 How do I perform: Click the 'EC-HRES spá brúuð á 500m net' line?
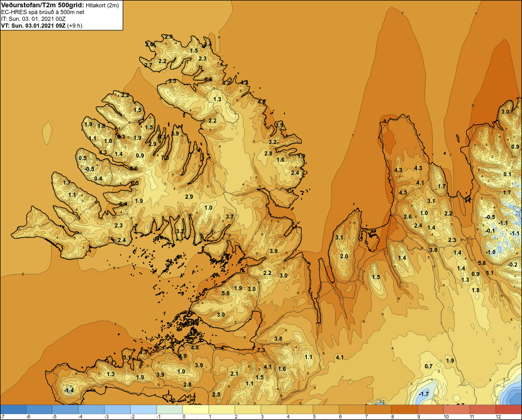[x=43, y=12]
